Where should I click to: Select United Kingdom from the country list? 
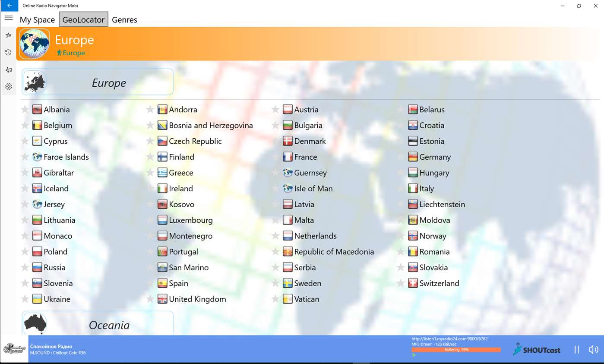(197, 299)
